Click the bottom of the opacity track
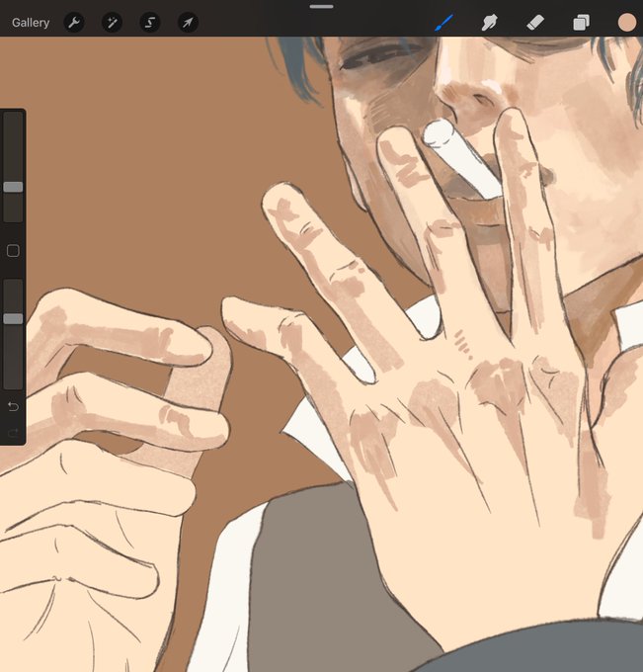This screenshot has height=672, width=643. 13,383
